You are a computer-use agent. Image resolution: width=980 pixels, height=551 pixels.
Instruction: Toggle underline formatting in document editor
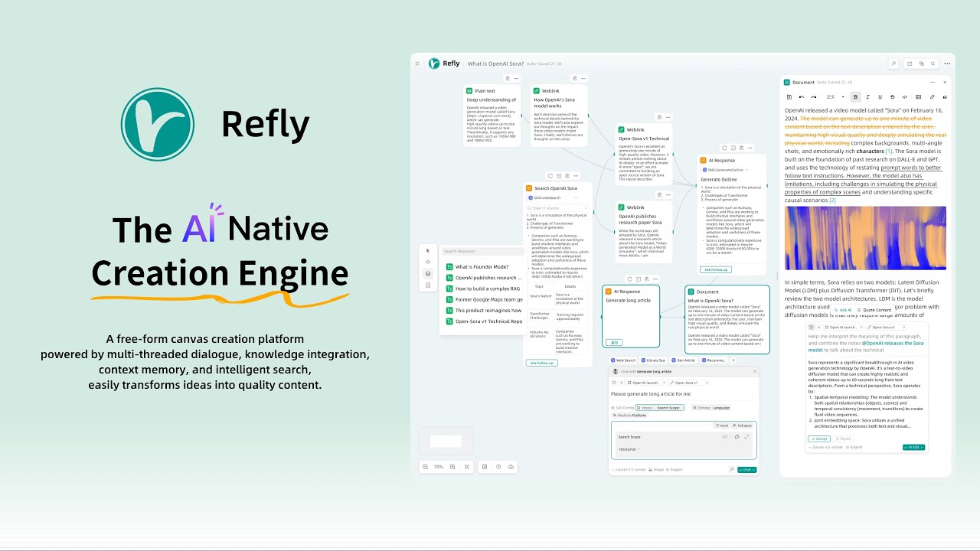[880, 97]
